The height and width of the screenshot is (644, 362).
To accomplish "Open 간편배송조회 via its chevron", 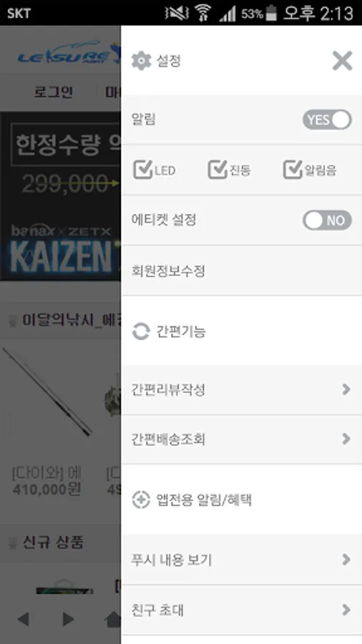I will point(346,439).
